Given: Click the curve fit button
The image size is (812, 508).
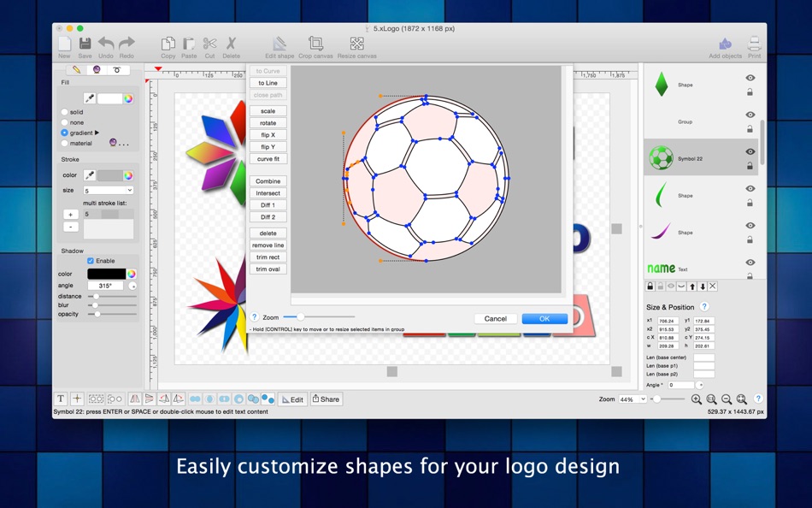Looking at the screenshot, I should (x=268, y=158).
